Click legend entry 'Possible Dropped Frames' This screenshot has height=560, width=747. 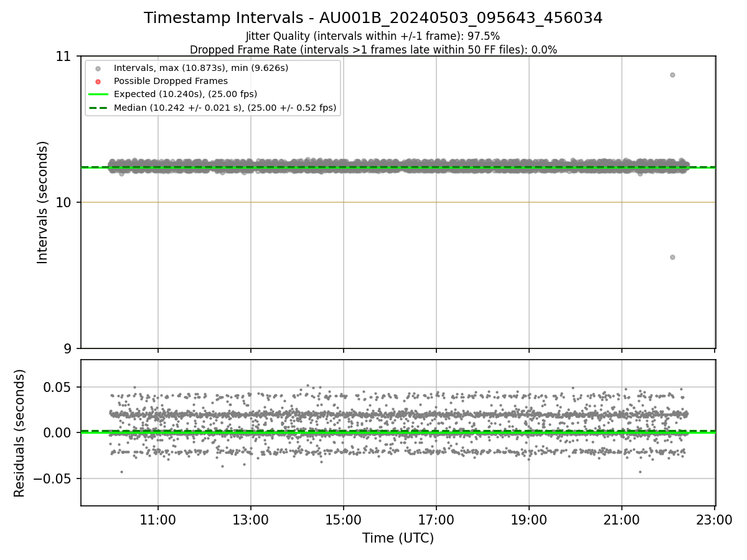(171, 81)
